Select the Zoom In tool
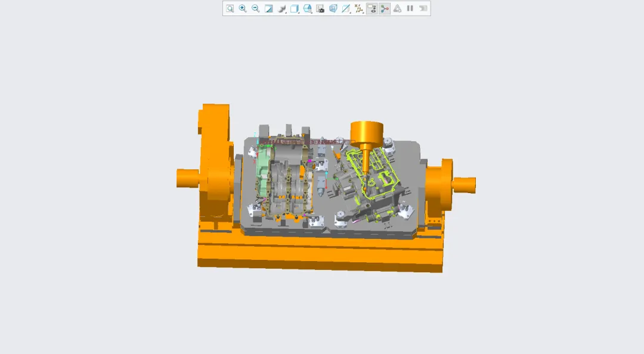The image size is (644, 354). tap(243, 8)
